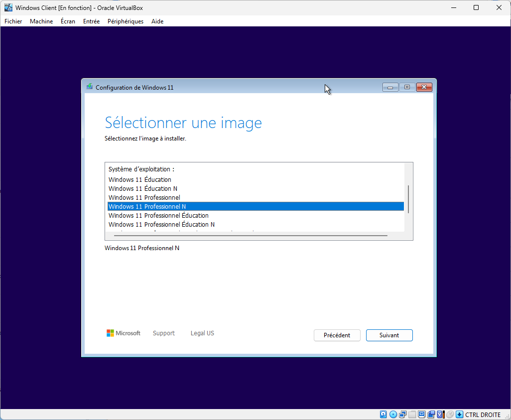Click the mouse integration status icon
This screenshot has width=511, height=420.
tap(450, 415)
